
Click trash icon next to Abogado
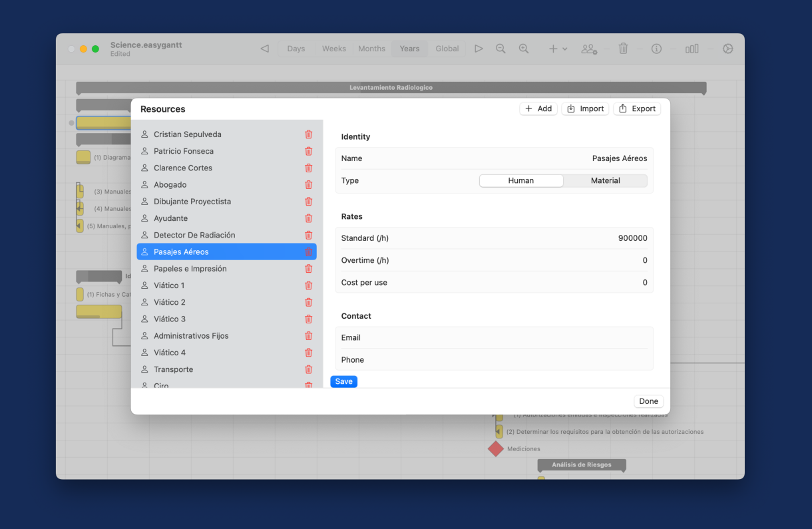(308, 185)
